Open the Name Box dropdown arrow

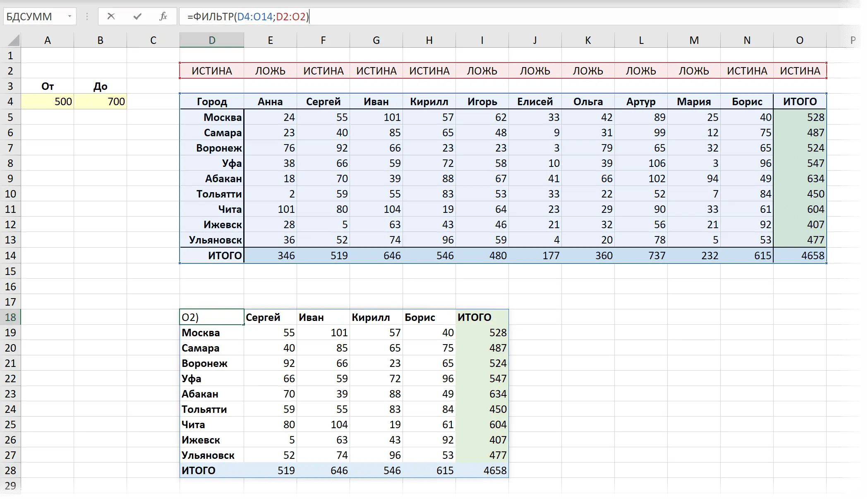70,17
